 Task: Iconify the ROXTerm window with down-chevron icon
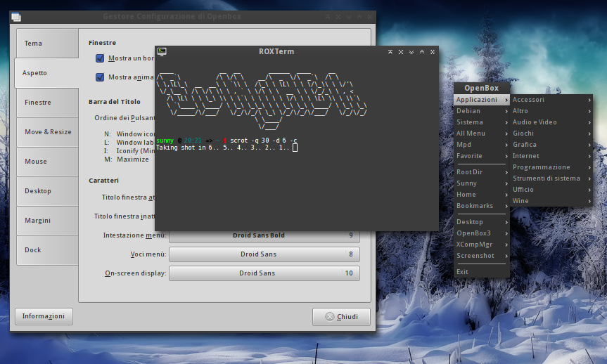point(411,52)
